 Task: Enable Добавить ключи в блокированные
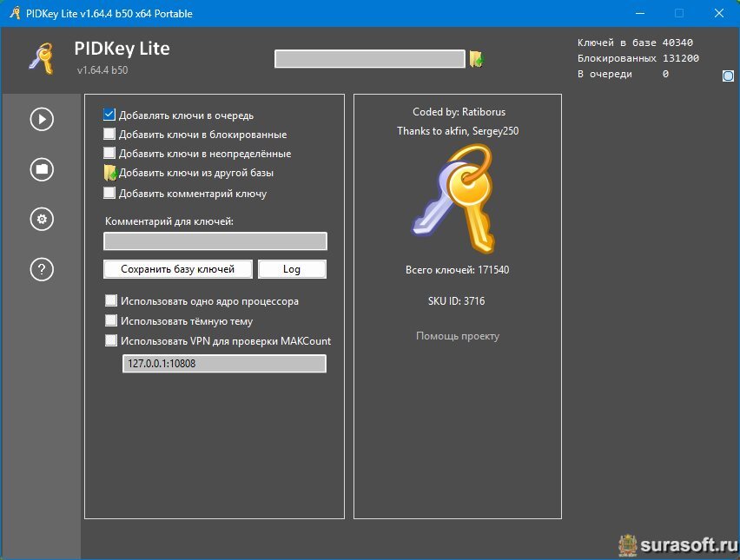[x=109, y=135]
